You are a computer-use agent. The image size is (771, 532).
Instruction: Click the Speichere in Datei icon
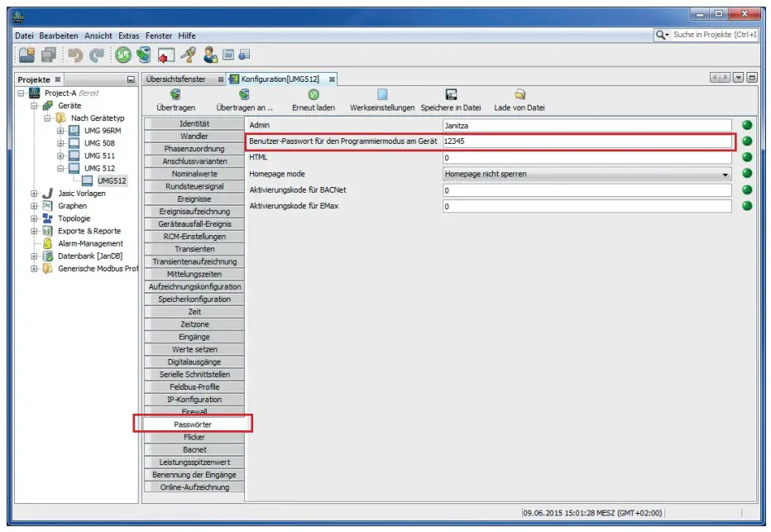click(x=451, y=95)
